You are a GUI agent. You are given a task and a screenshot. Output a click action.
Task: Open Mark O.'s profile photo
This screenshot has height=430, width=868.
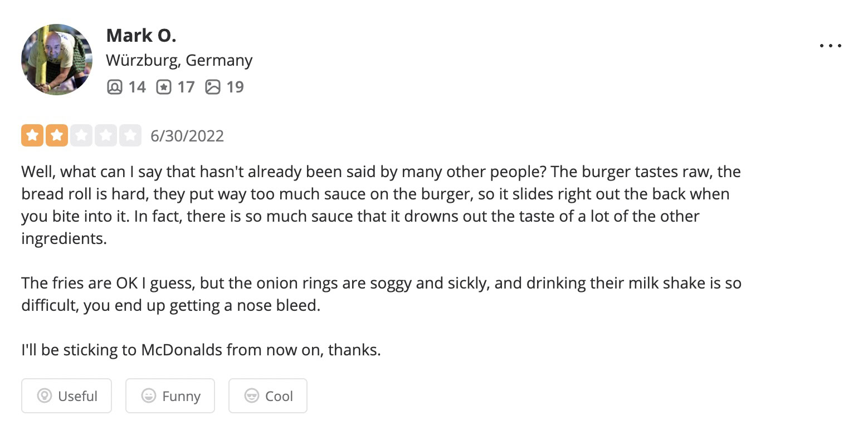tap(56, 59)
